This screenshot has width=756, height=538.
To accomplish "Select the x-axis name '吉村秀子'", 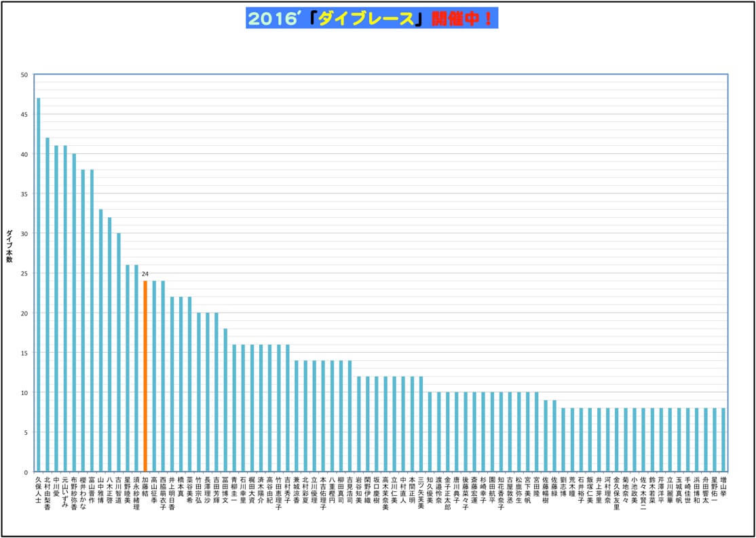I will pyautogui.click(x=288, y=489).
